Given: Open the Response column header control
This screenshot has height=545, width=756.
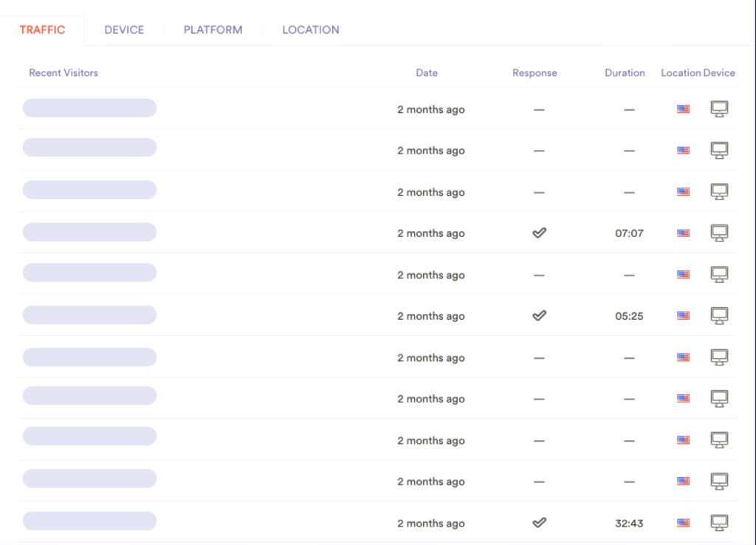Looking at the screenshot, I should (535, 72).
